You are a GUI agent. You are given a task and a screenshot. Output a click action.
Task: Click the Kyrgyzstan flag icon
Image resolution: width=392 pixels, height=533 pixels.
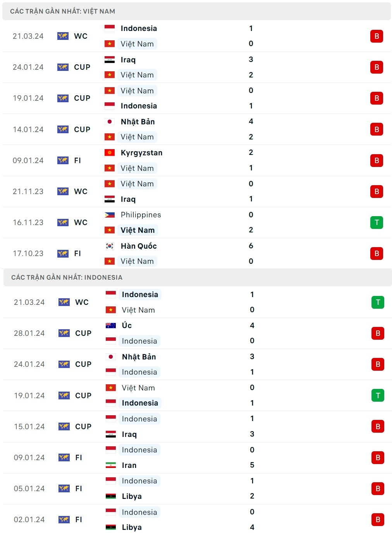tap(110, 153)
